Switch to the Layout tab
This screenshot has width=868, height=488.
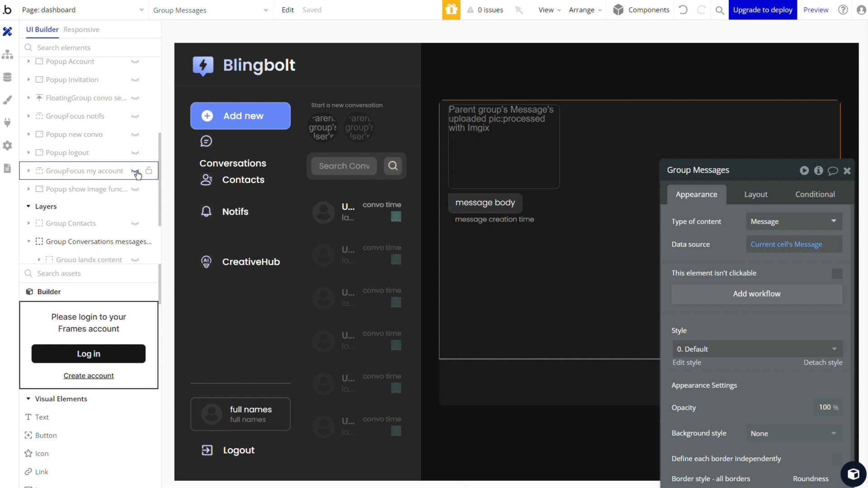755,194
